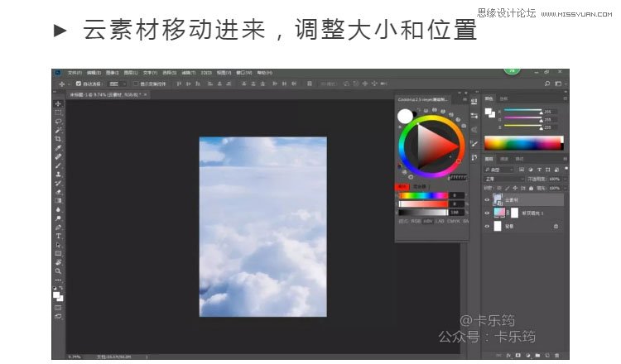Select the Lasso tool
This screenshot has width=621, height=364.
pyautogui.click(x=58, y=121)
